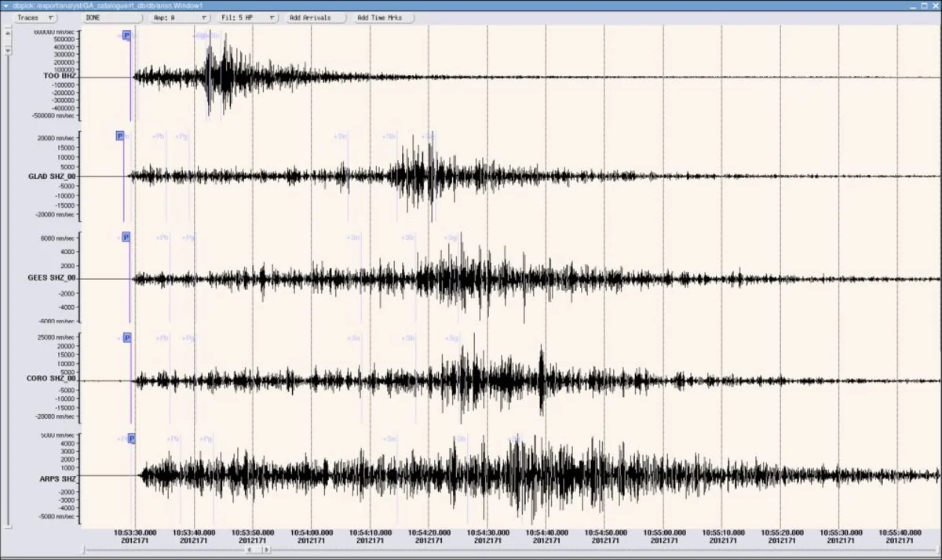Select the P arrival flag on GLAD SHZ_00

click(x=120, y=136)
